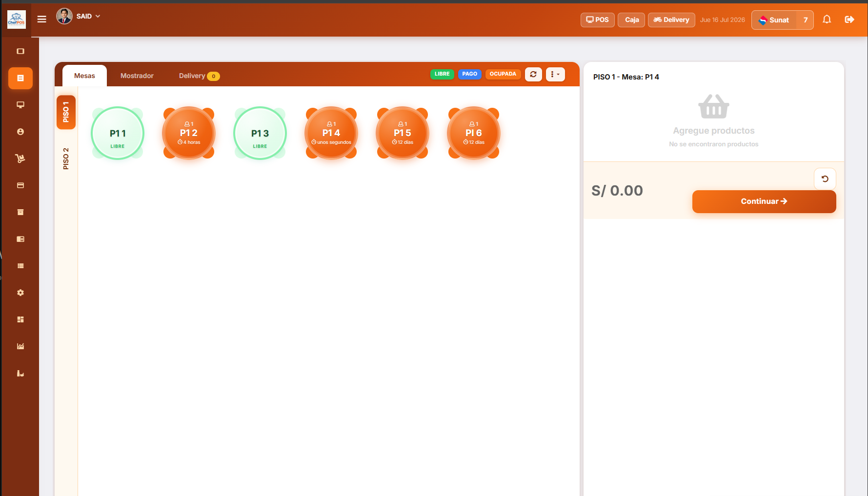Switch to the Mesas tab
868x496 pixels.
84,76
